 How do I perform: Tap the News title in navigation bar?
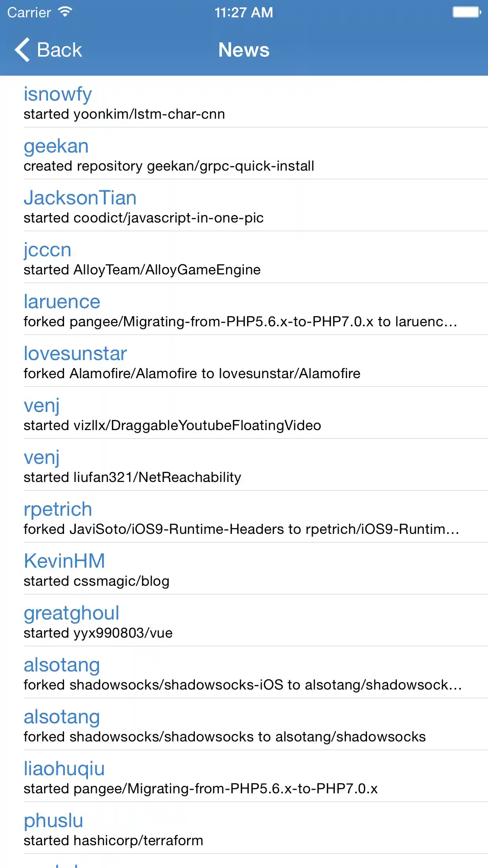click(244, 50)
